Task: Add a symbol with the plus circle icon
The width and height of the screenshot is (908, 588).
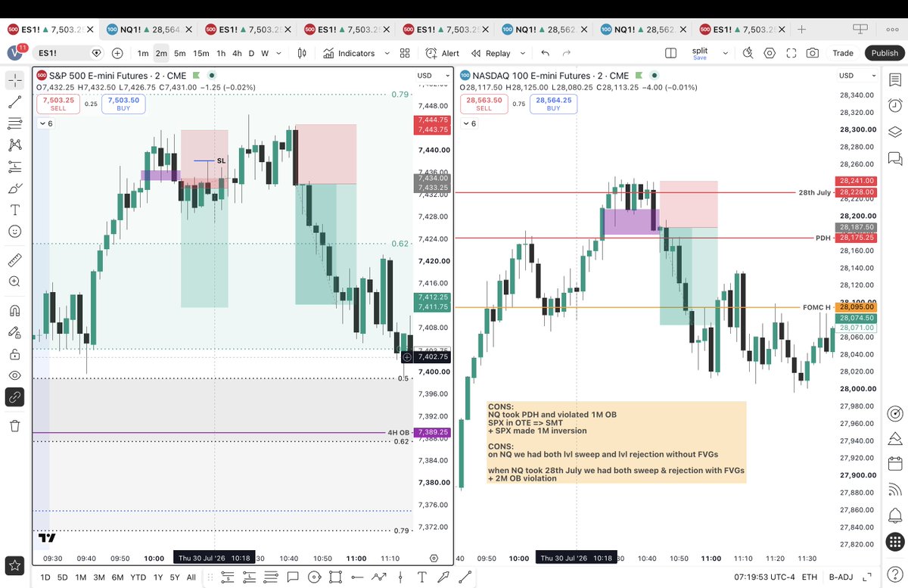Action: [117, 53]
